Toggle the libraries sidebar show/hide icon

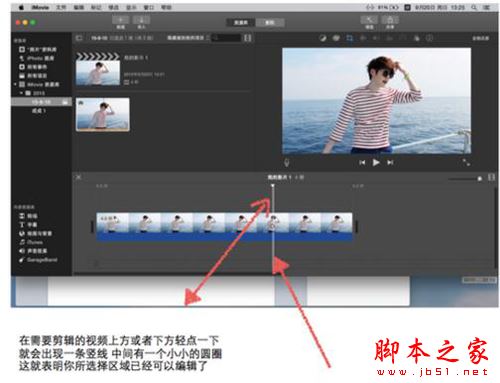click(x=79, y=38)
